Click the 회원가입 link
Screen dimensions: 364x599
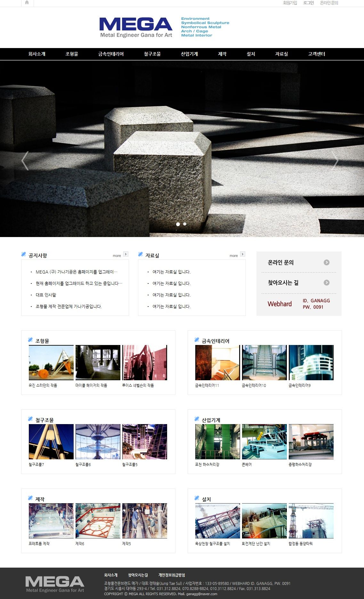point(290,3)
